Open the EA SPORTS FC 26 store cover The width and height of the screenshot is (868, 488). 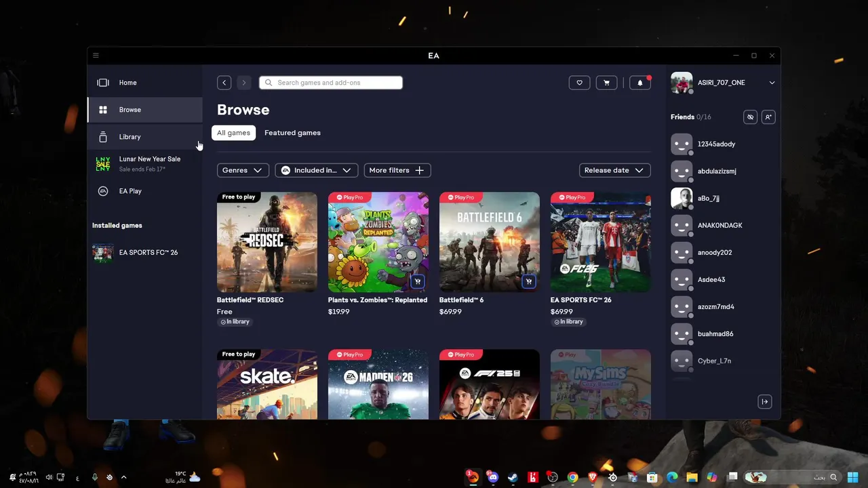click(601, 242)
